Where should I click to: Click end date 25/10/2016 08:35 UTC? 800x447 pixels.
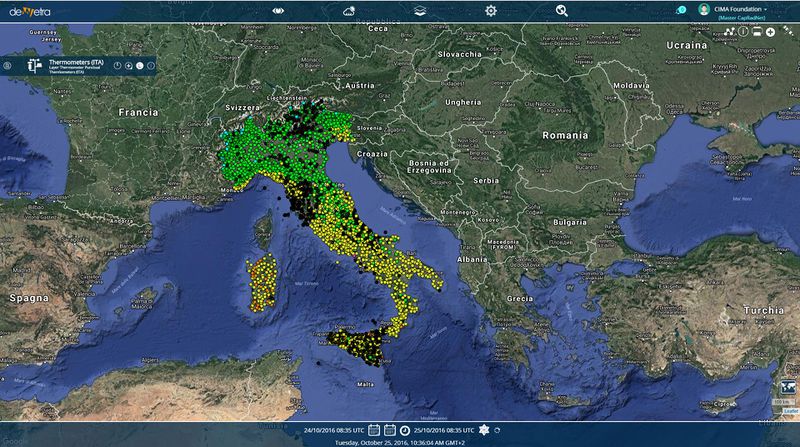444,430
